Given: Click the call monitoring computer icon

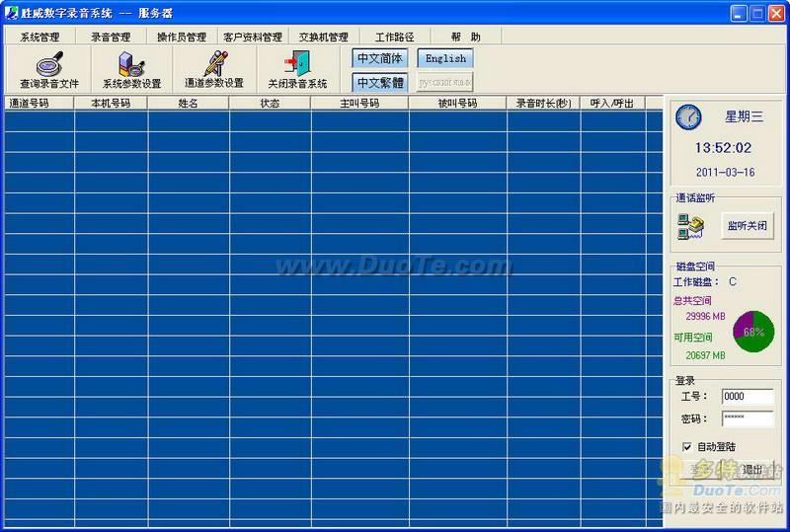Looking at the screenshot, I should (690, 226).
